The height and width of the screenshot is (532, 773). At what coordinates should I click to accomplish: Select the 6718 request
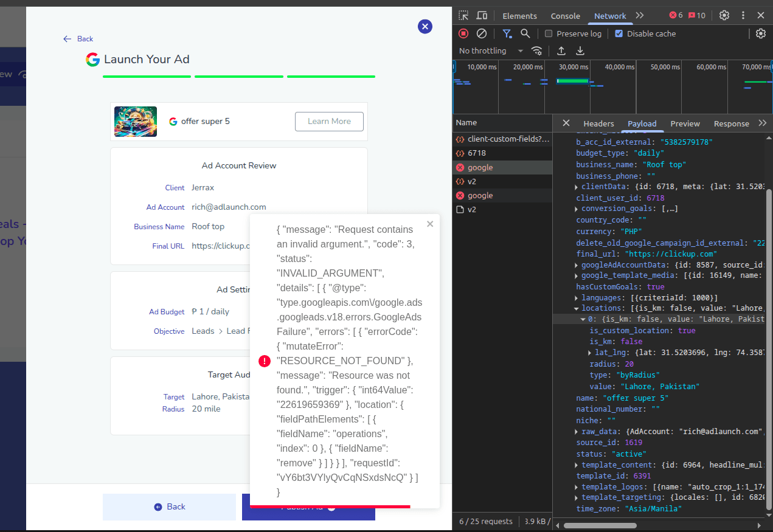[x=502, y=153]
